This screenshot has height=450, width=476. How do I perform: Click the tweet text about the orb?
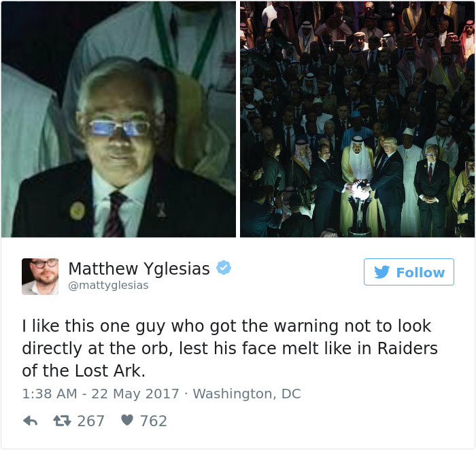click(230, 348)
